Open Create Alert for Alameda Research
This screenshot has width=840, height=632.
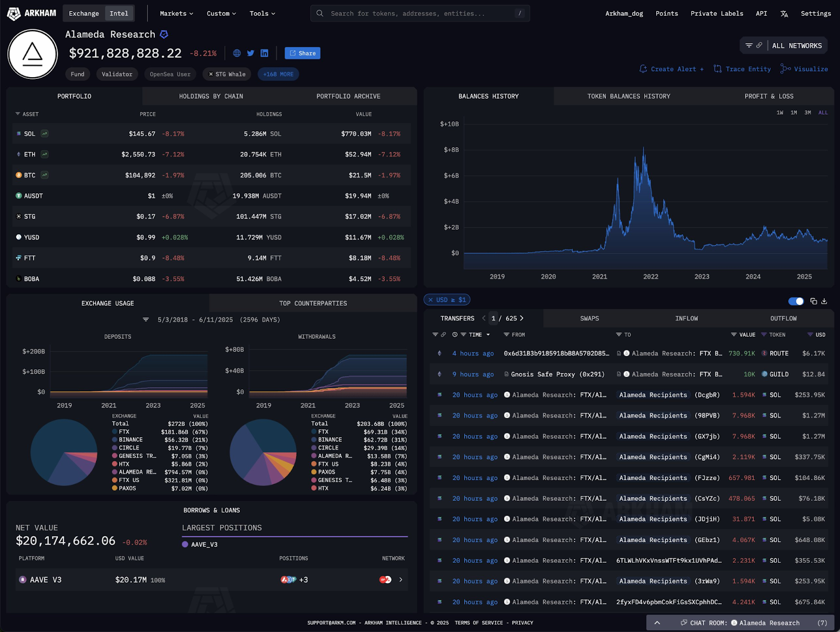(671, 69)
